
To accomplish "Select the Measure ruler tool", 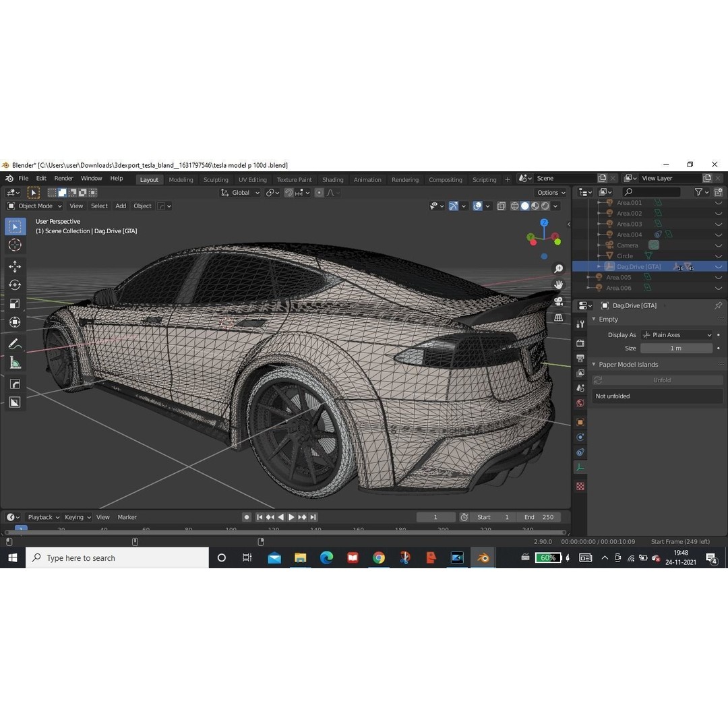I will (x=15, y=363).
